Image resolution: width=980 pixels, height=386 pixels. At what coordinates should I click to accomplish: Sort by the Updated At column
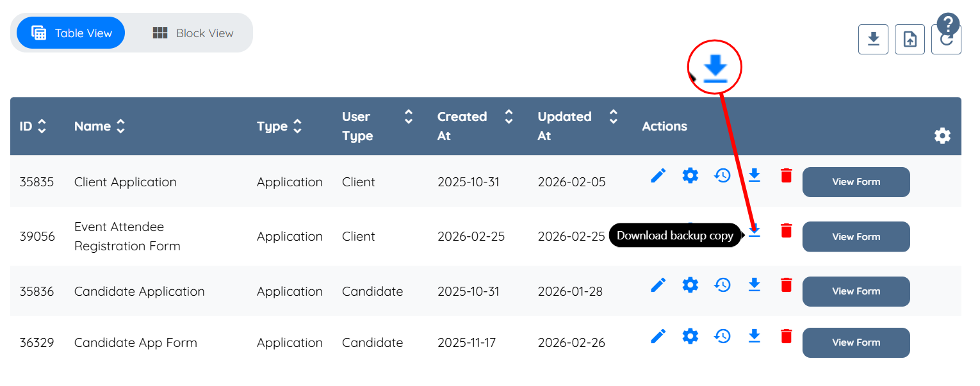613,117
